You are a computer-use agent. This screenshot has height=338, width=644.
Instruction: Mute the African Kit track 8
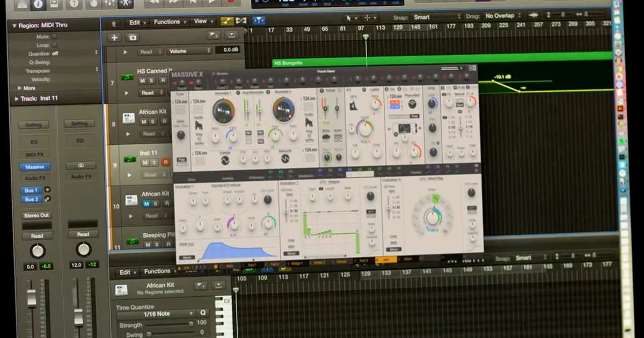[143, 121]
